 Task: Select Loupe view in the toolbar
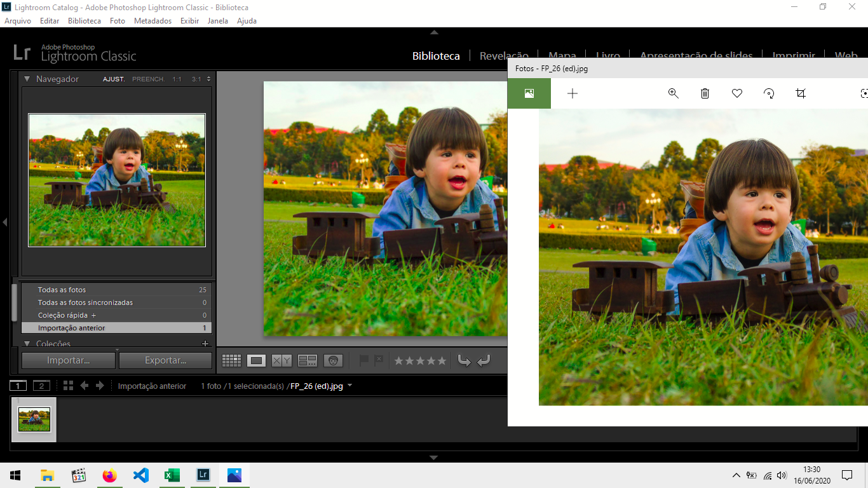pyautogui.click(x=256, y=360)
